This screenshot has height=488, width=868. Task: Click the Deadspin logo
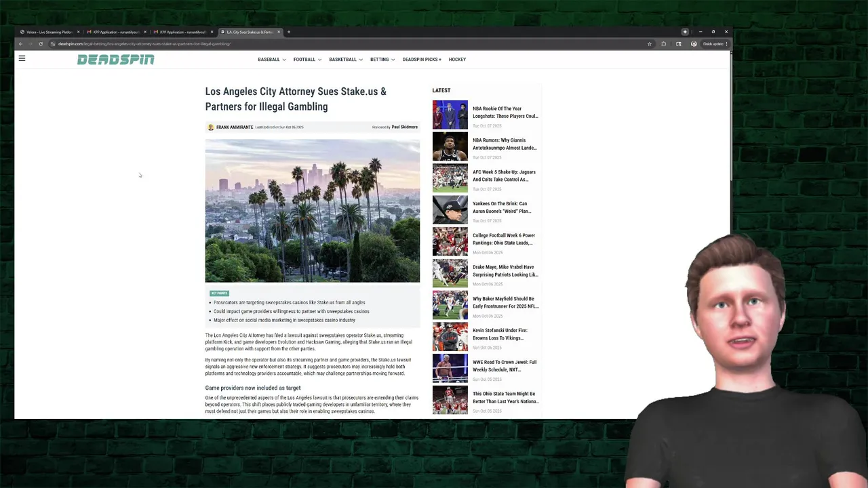click(116, 60)
